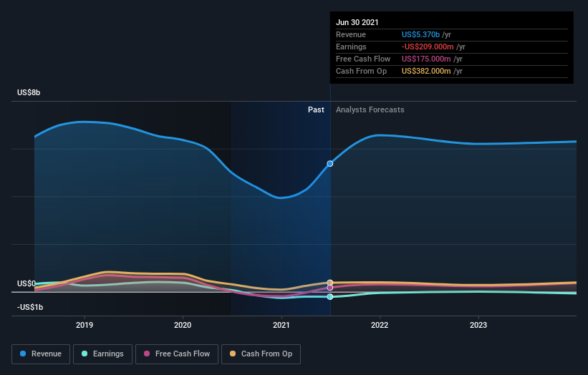Screen dimensions: 588x375
Task: Click the teal Earnings data point marker
Action: [x=330, y=297]
